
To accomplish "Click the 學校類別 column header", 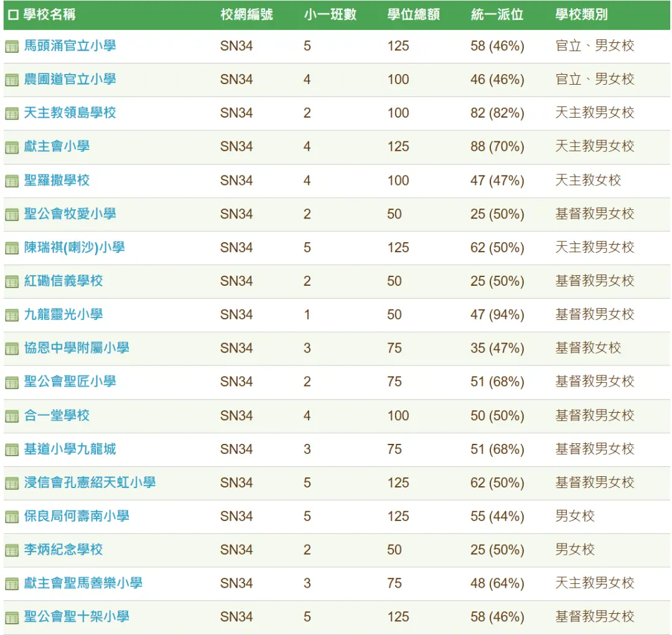I will click(582, 14).
